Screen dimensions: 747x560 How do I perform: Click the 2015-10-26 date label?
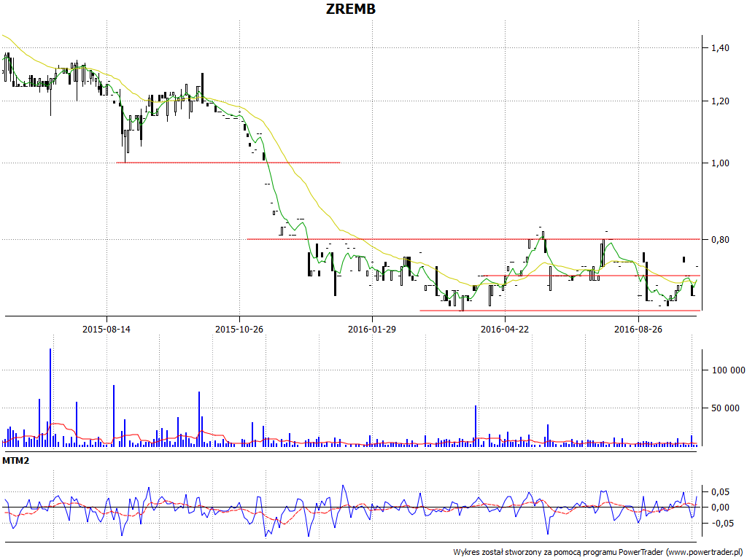click(x=239, y=329)
